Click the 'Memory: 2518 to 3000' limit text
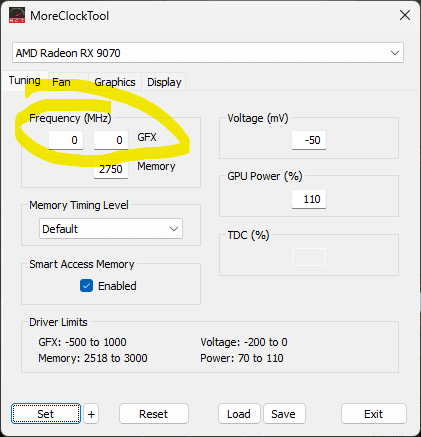The image size is (421, 437). pos(93,358)
